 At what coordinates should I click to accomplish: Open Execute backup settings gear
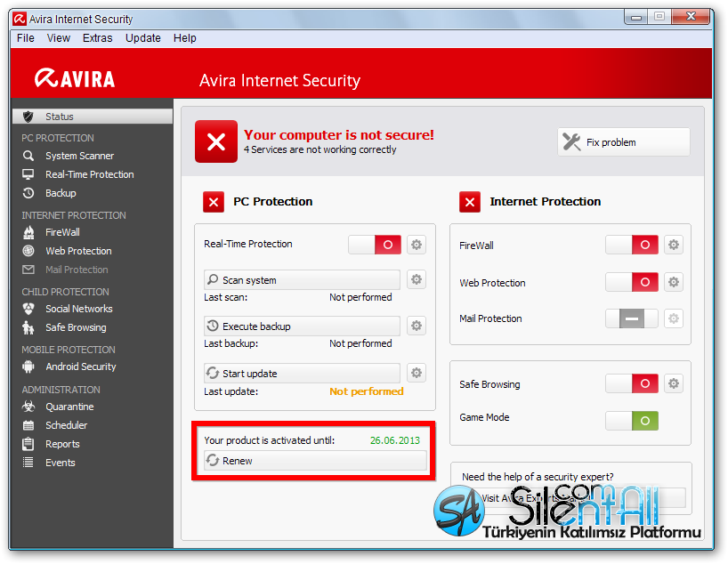pos(417,326)
